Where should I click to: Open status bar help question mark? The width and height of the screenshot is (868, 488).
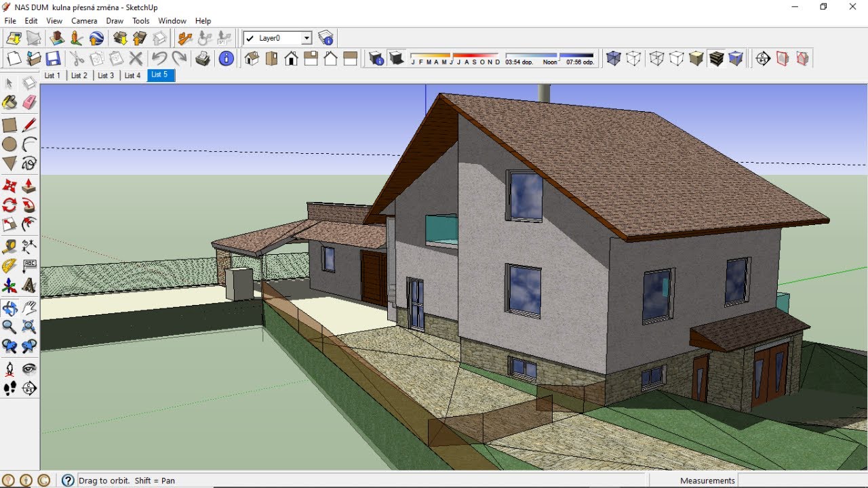(68, 481)
